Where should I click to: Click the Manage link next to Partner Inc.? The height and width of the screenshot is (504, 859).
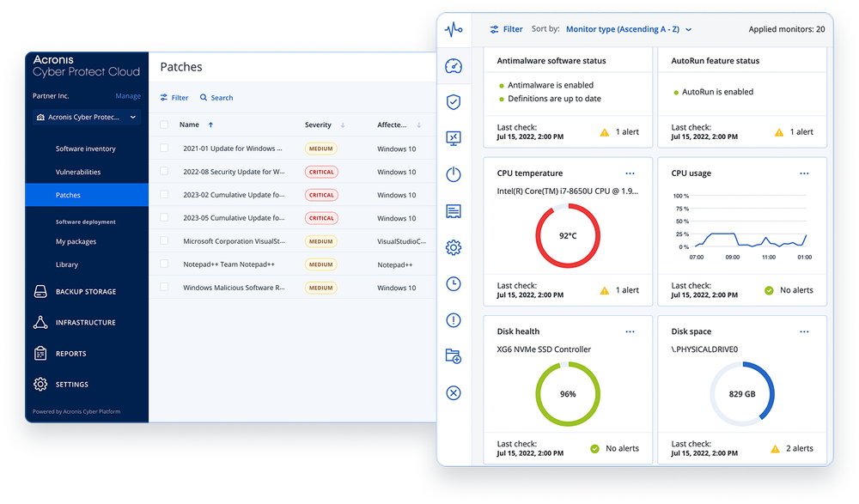click(128, 96)
